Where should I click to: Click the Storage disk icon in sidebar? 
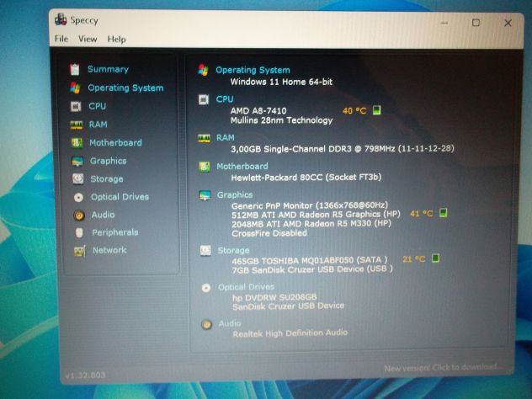(x=78, y=178)
